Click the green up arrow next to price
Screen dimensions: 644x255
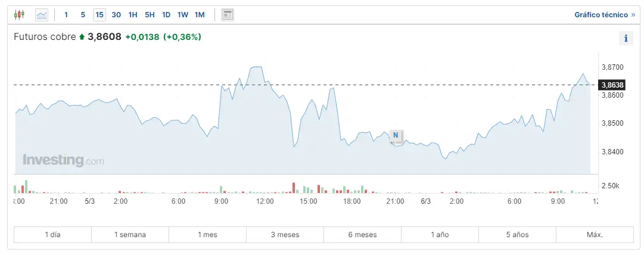point(82,37)
